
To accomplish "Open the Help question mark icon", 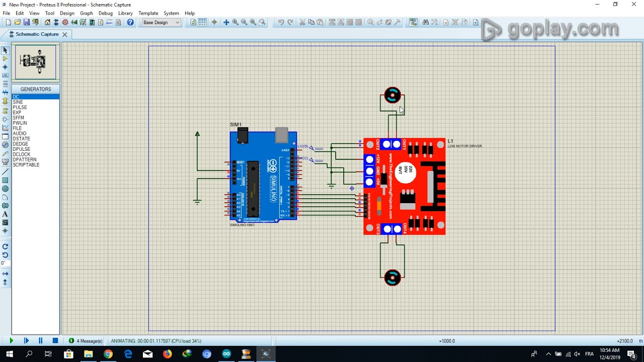I will [130, 22].
